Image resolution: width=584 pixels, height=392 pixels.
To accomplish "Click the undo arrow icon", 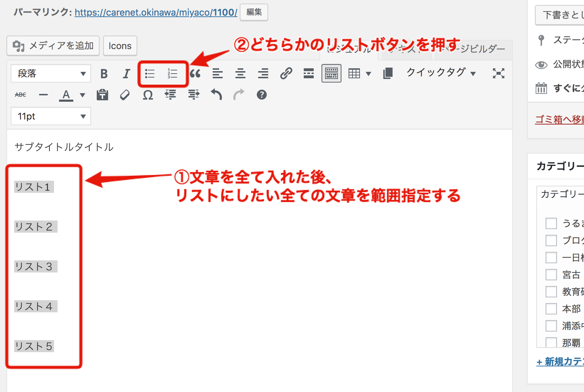I will coord(216,95).
